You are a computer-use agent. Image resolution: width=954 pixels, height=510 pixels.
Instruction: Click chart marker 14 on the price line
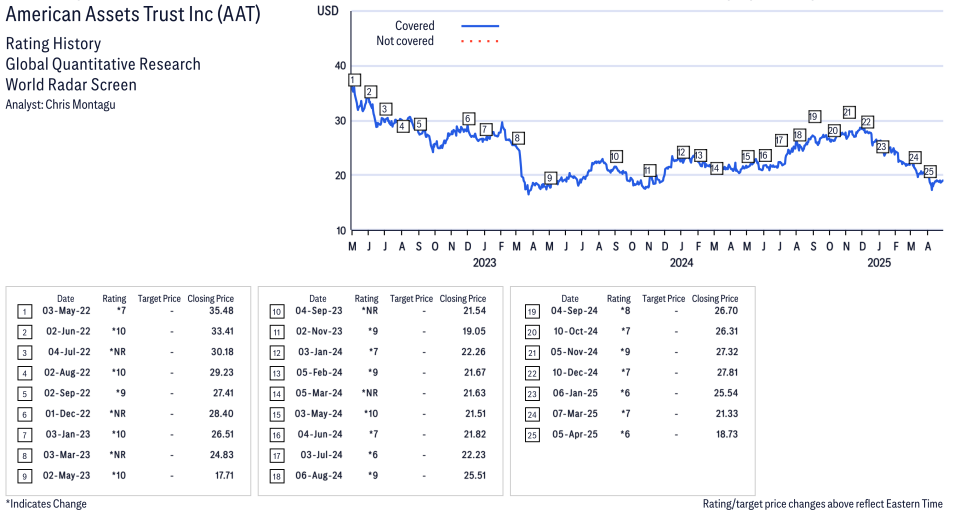(716, 168)
